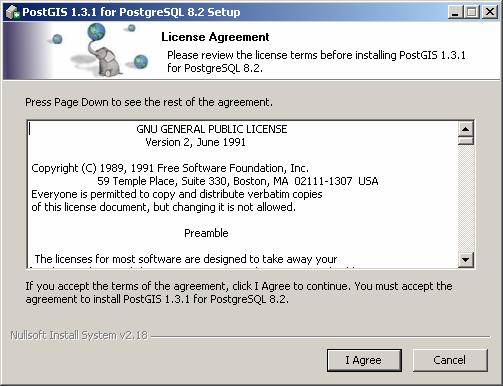Click the Copyright 1989, 1991 line in license
This screenshot has height=386, width=503.
(x=170, y=168)
